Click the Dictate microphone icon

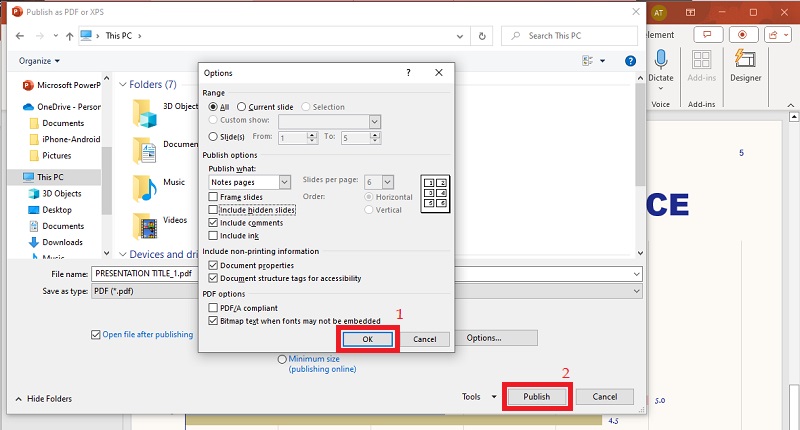point(661,59)
